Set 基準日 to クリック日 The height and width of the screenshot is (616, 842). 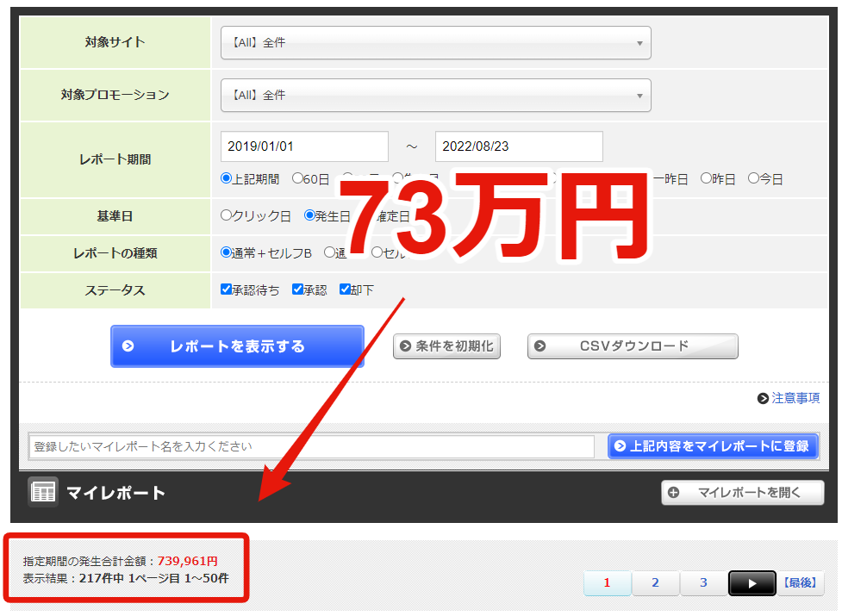coord(226,215)
